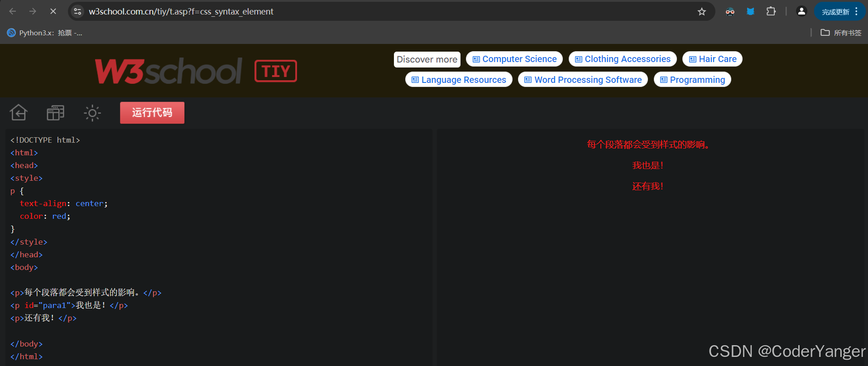Click the rendered text 我也是!
The image size is (868, 366).
[648, 166]
